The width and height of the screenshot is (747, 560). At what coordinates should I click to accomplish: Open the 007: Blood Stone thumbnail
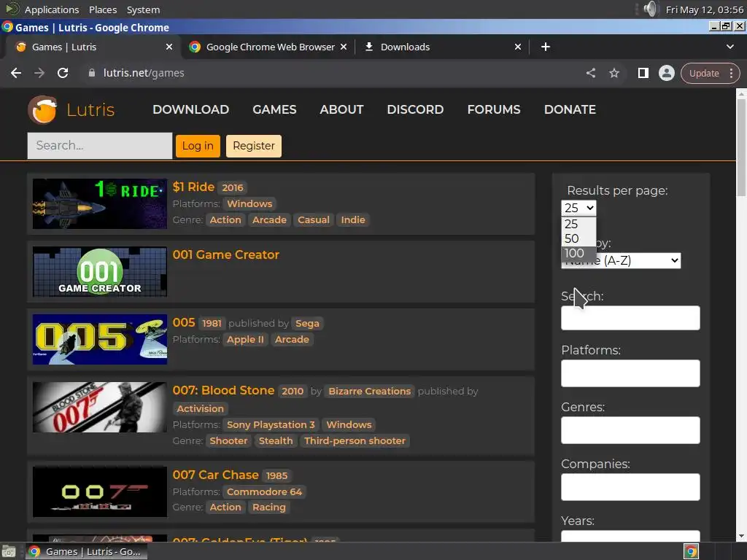pos(99,407)
